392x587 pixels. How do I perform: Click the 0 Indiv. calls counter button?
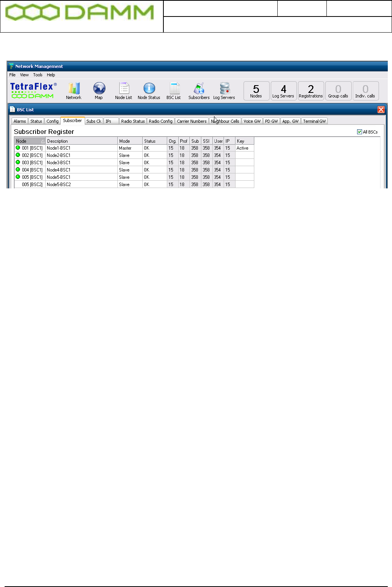(366, 91)
